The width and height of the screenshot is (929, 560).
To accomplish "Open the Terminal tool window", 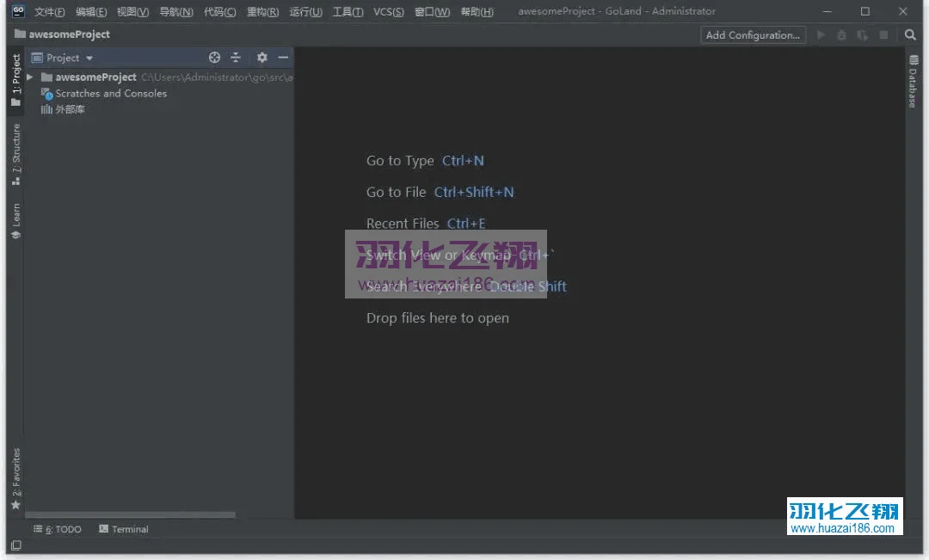I will (x=123, y=529).
